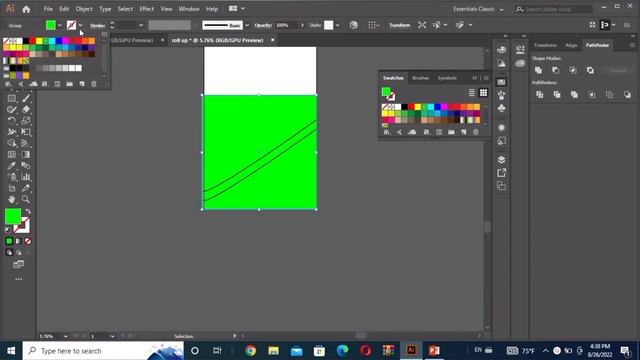
Task: Open the arrange documents dropdown
Action: [237, 9]
